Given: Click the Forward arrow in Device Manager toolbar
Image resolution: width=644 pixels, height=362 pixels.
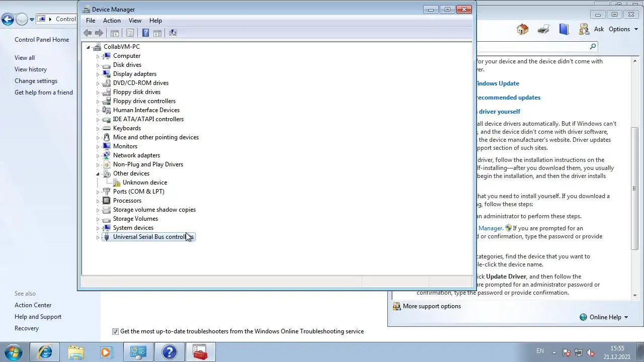Looking at the screenshot, I should (x=99, y=33).
